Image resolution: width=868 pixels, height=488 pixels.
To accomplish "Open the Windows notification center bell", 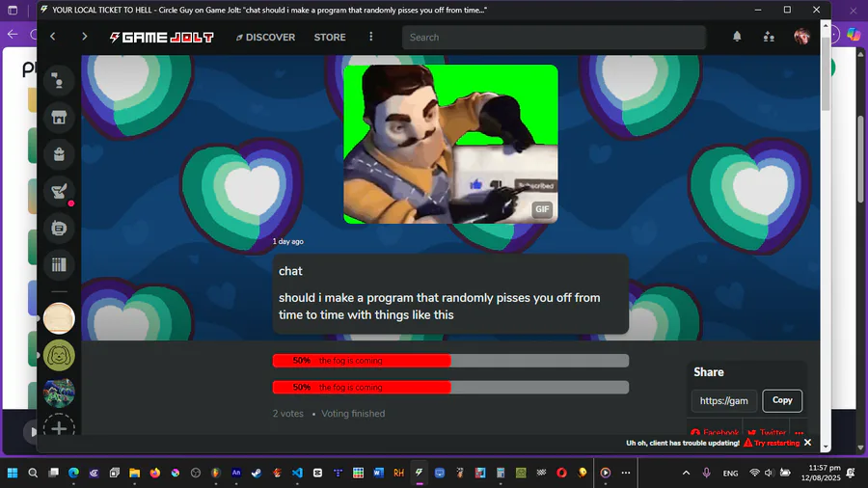I will coord(851,473).
